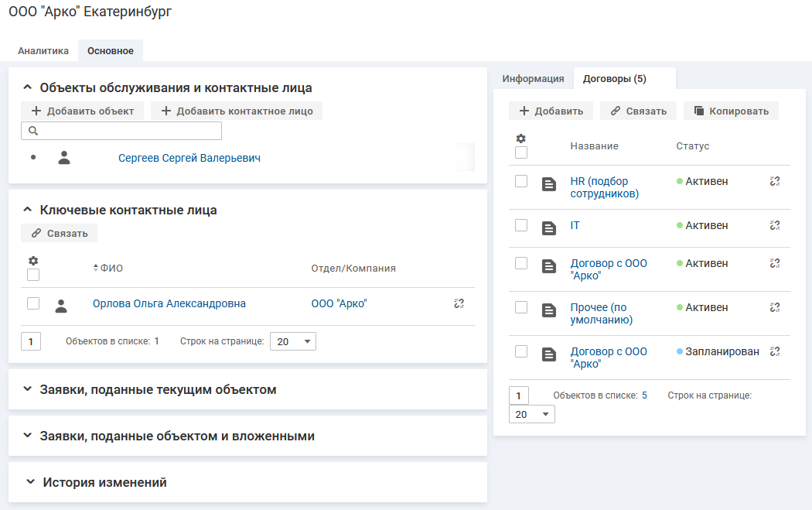Sort key contacts by ФИО column
The width and height of the screenshot is (812, 510).
pos(107,268)
